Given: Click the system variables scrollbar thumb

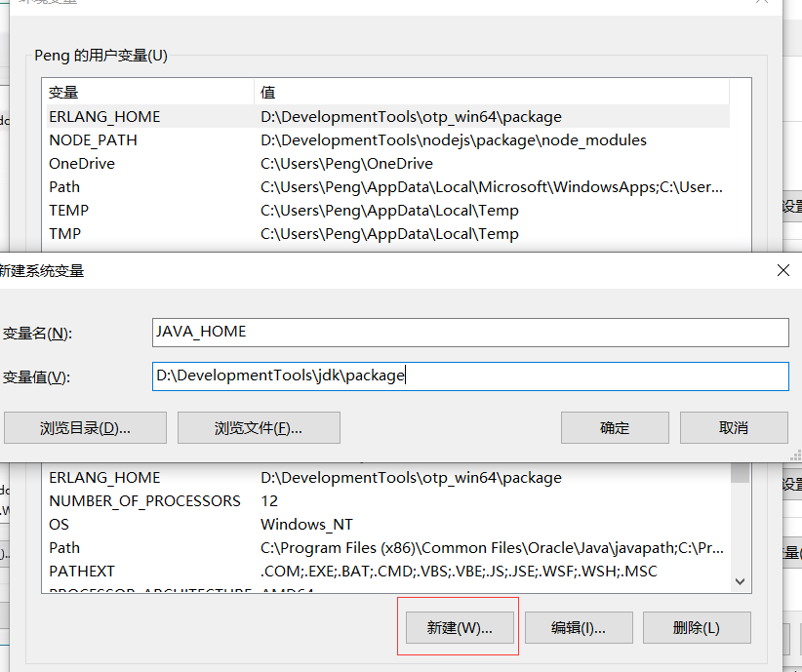Looking at the screenshot, I should coord(740,473).
